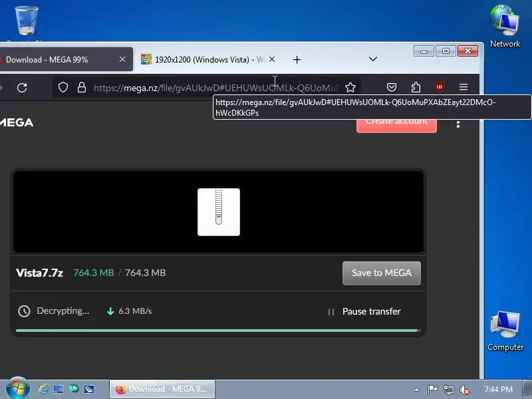Open the uBlock Origin extension icon
Image resolution: width=532 pixels, height=399 pixels.
[x=440, y=87]
